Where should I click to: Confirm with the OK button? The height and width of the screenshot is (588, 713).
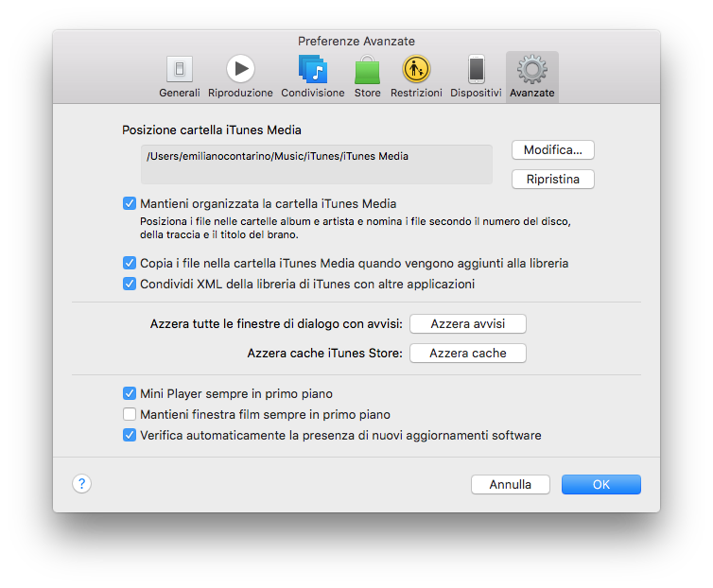click(x=601, y=484)
